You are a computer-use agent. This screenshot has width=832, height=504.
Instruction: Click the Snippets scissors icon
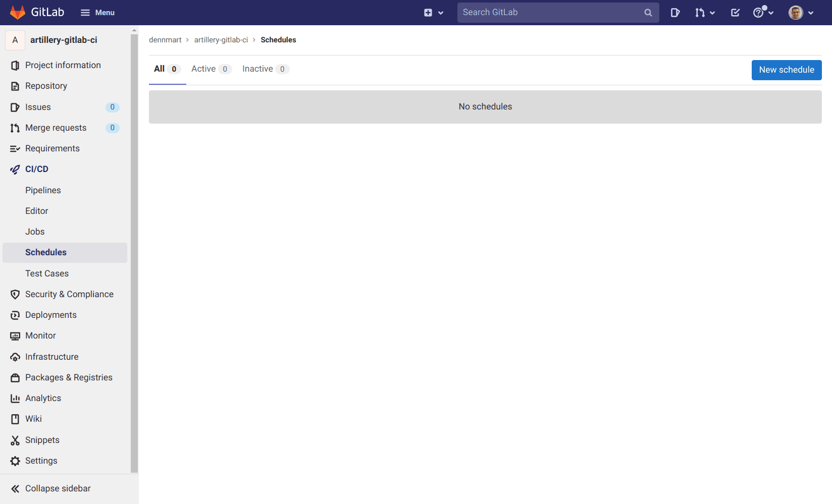pos(15,439)
